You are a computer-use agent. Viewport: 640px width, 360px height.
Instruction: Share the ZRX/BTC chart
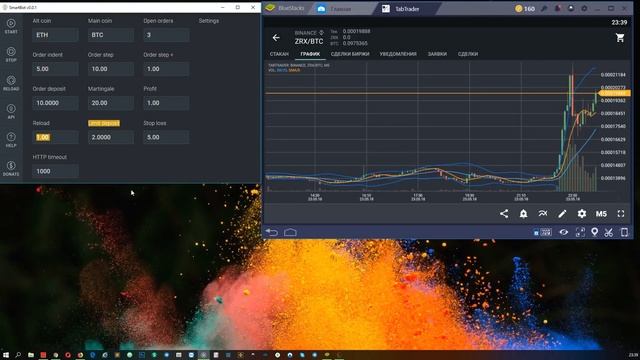click(x=504, y=213)
